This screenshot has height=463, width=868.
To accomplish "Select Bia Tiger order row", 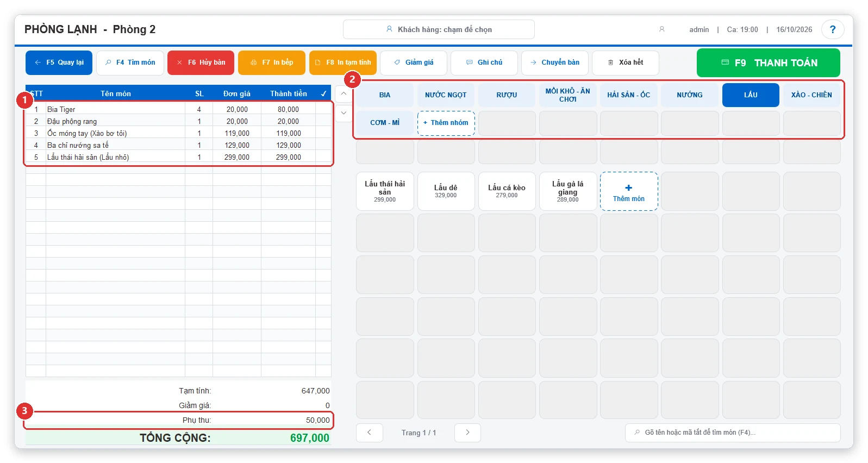I will [178, 109].
